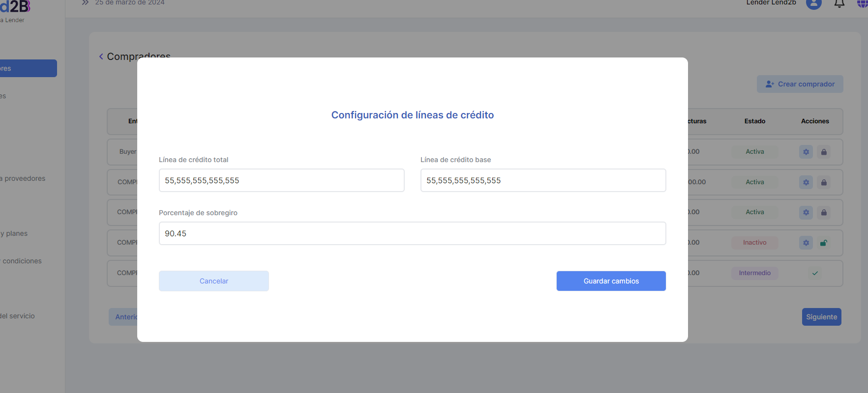Screen dimensions: 868x393
Task: Expand the sidebar with double chevron
Action: 85,3
